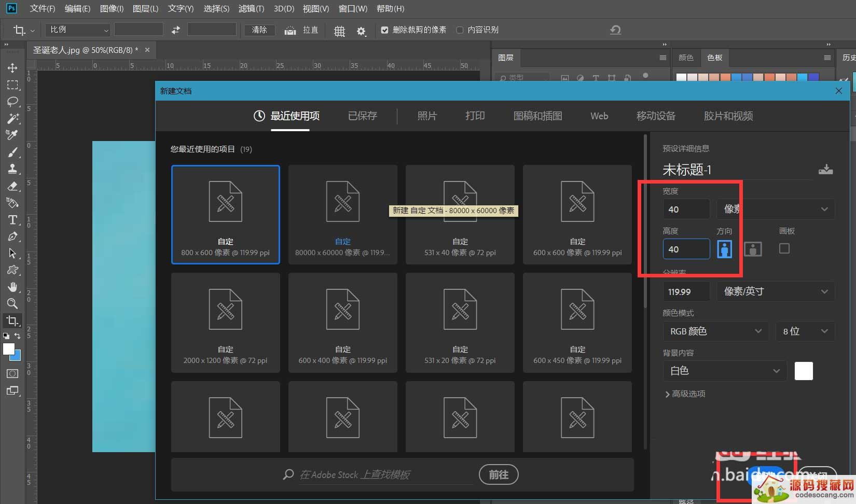The height and width of the screenshot is (504, 856).
Task: Open crop overlay grid options
Action: (339, 31)
